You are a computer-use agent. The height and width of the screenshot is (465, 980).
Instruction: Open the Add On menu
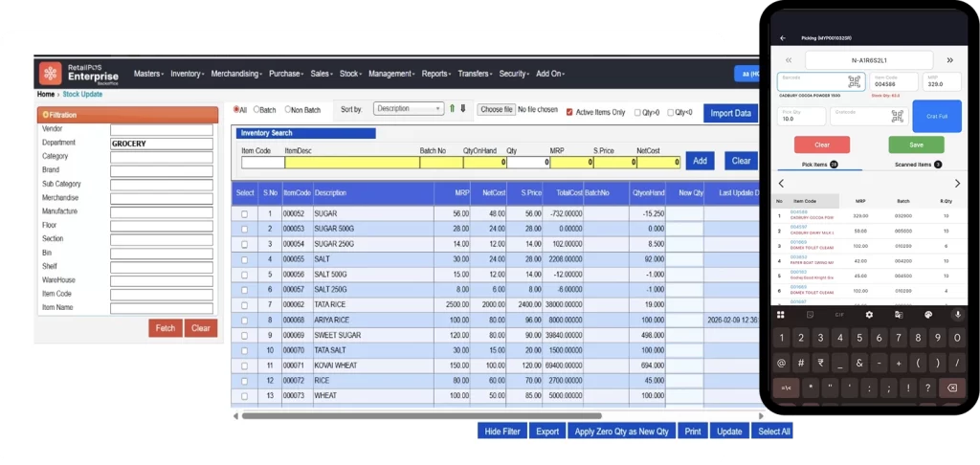pyautogui.click(x=550, y=74)
